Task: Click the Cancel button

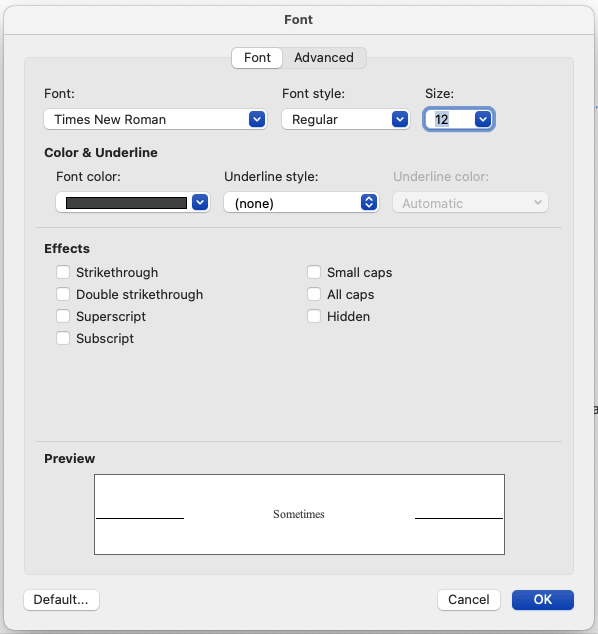Action: pos(469,600)
